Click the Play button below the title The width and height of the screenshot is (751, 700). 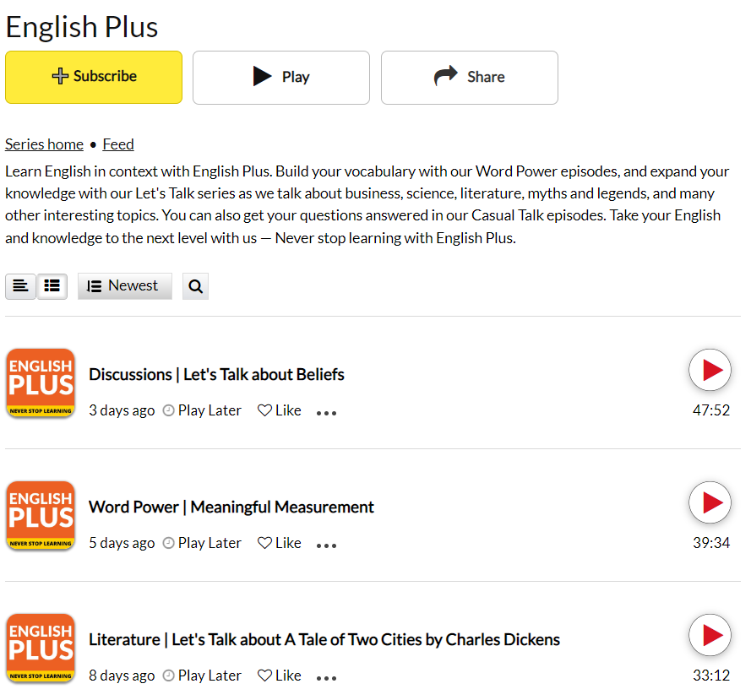tap(281, 77)
